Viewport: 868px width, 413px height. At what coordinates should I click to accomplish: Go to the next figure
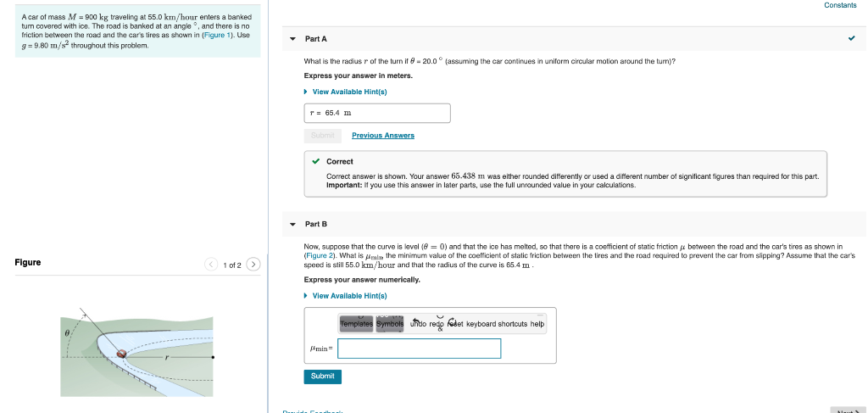[253, 265]
